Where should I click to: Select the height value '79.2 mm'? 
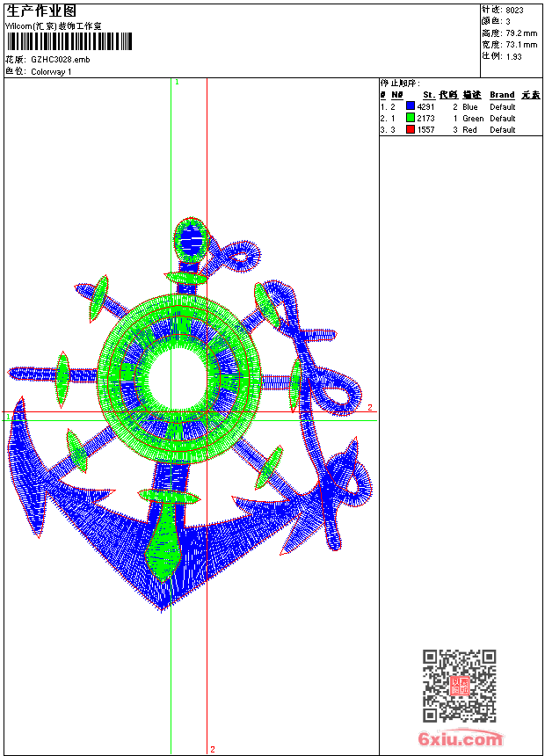[521, 33]
